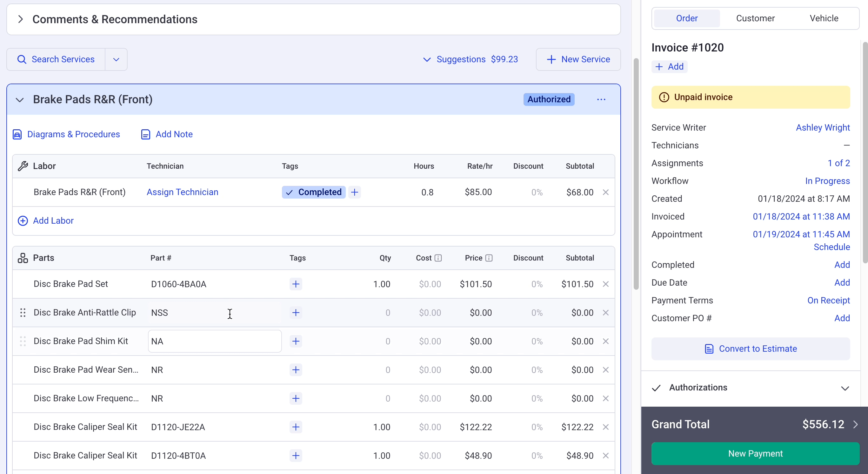Delete the Disc Brake Pad Set part
The width and height of the screenshot is (868, 474).
(605, 284)
